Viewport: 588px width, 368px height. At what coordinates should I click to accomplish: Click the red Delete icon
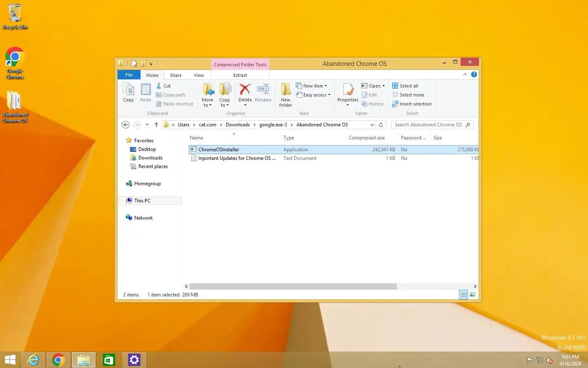(245, 89)
